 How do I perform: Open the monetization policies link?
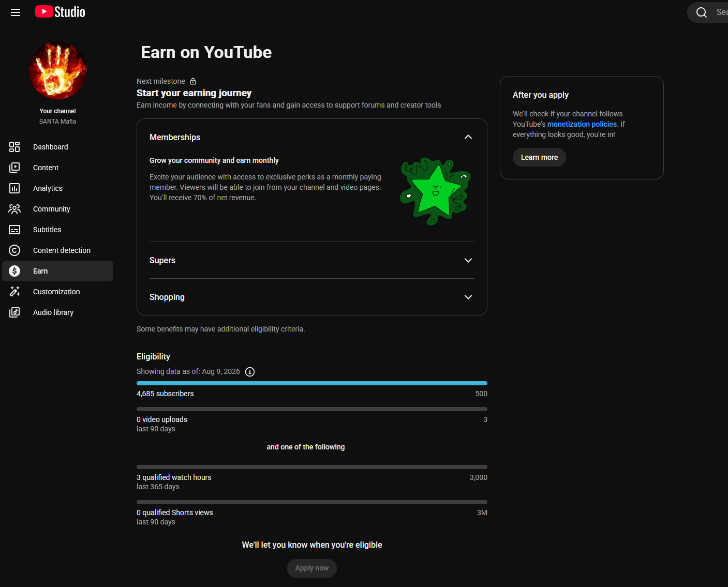(x=582, y=124)
